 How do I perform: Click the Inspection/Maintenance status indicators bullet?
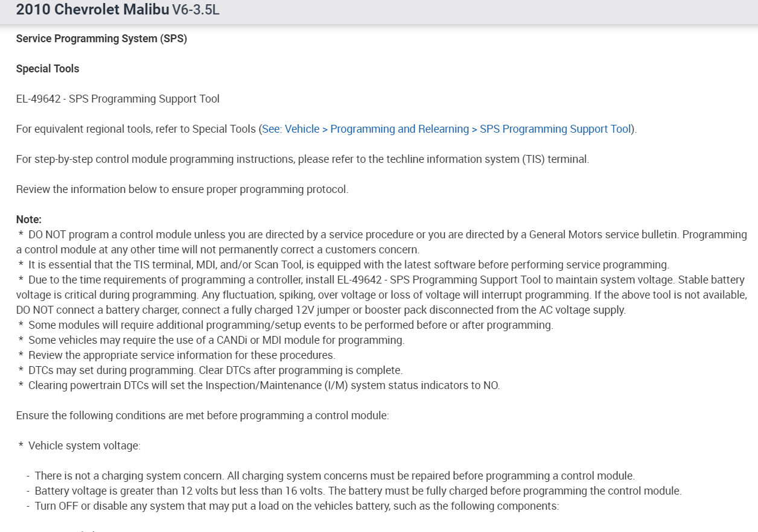click(264, 385)
